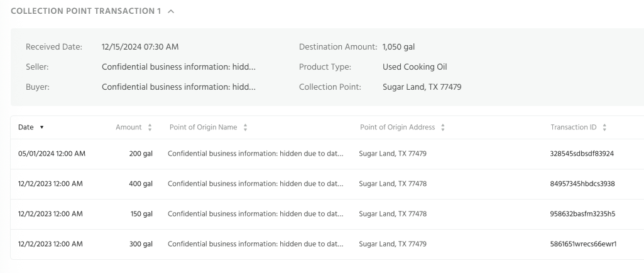
Task: Select transaction ID 328545sdbsdf83924
Action: pyautogui.click(x=582, y=154)
